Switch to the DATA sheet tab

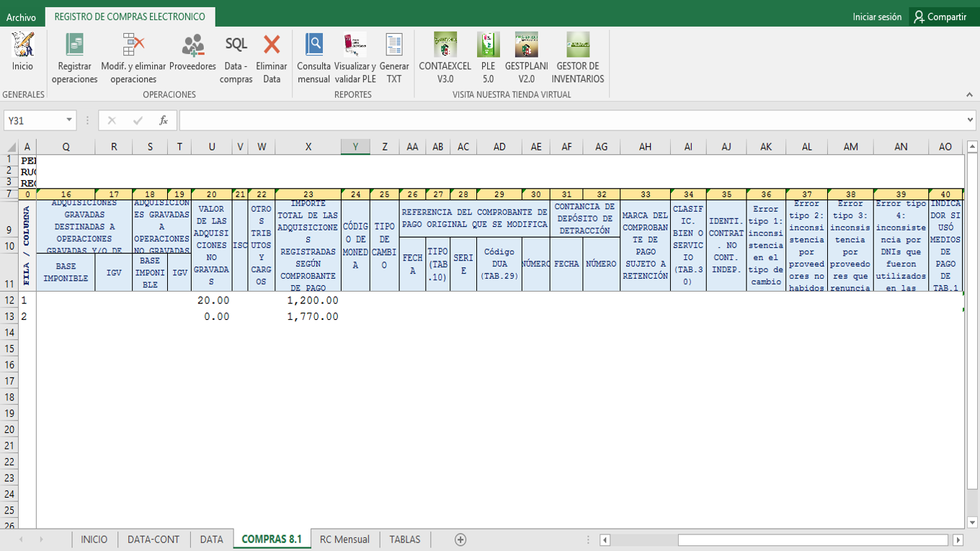[212, 539]
